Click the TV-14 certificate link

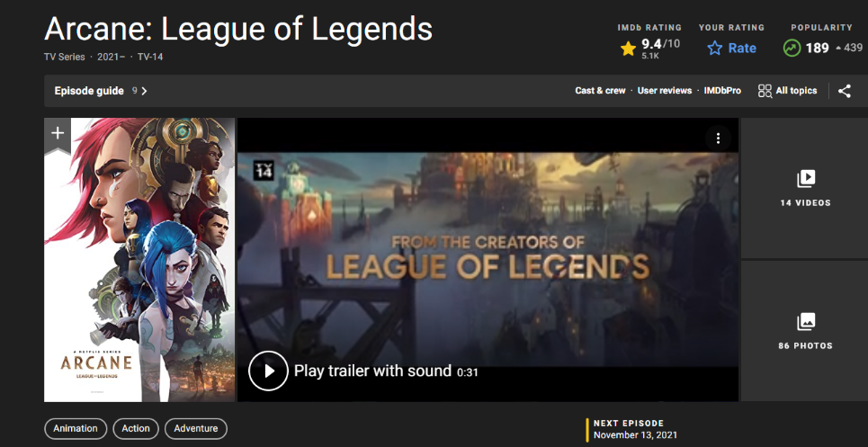pos(150,57)
